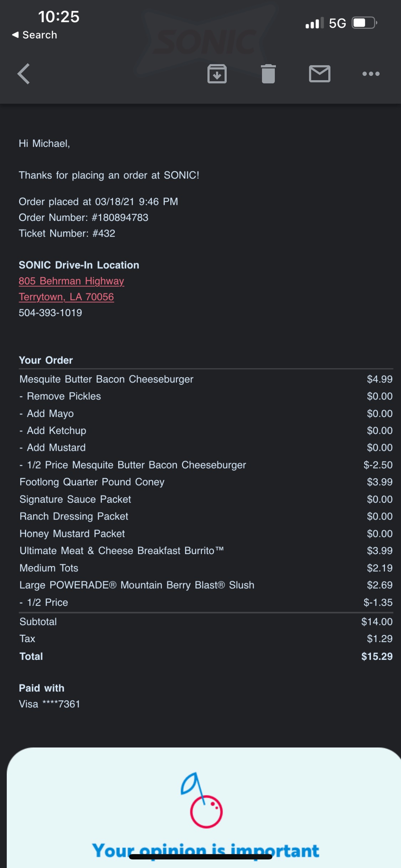Tap the Mesquite Butter Bacon Cheeseburger line

(x=106, y=379)
